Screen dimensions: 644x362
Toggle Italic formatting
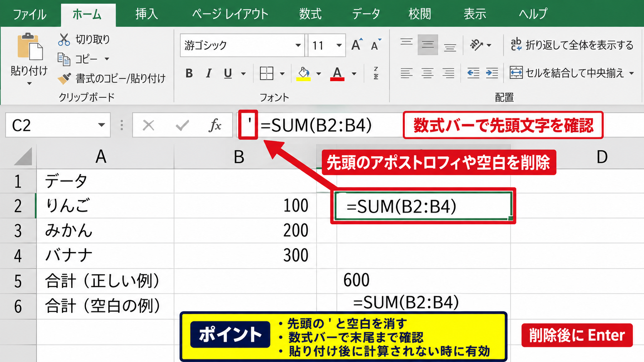click(x=208, y=73)
